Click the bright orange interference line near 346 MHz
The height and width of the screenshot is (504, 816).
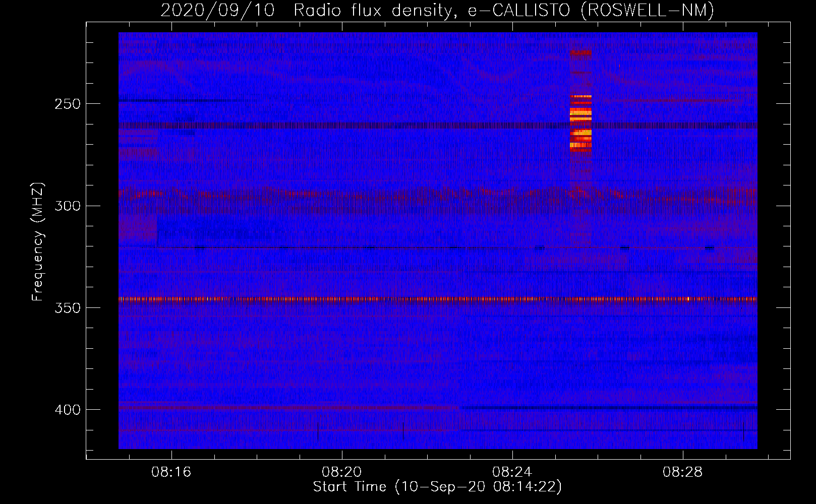438,299
